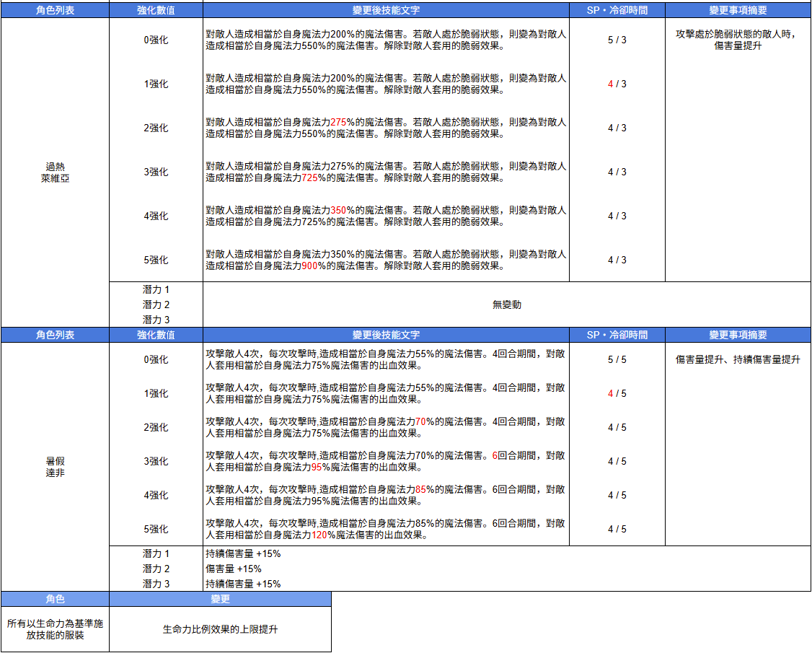Viewport: 812px width, 653px height.
Task: Select the 所有以生命力為基準施放技能的服裝 cell
Action: pos(55,629)
